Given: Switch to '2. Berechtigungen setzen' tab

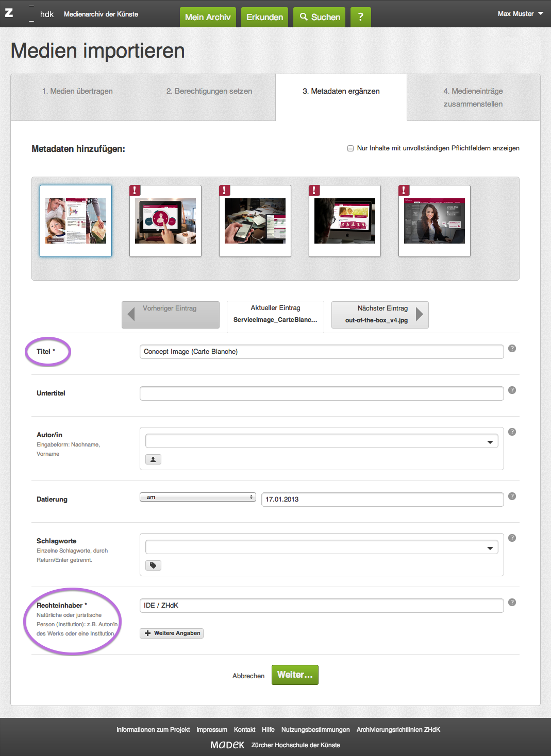Looking at the screenshot, I should click(x=209, y=91).
